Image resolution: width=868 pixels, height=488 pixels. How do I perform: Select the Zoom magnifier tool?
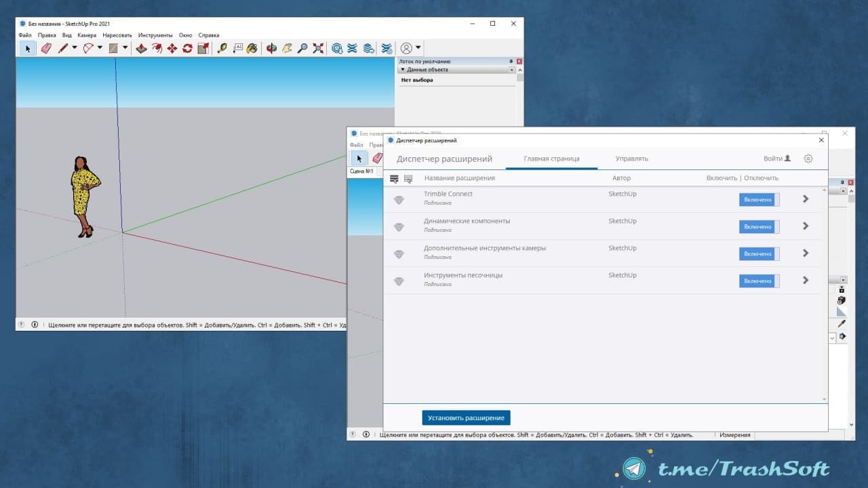click(x=302, y=48)
